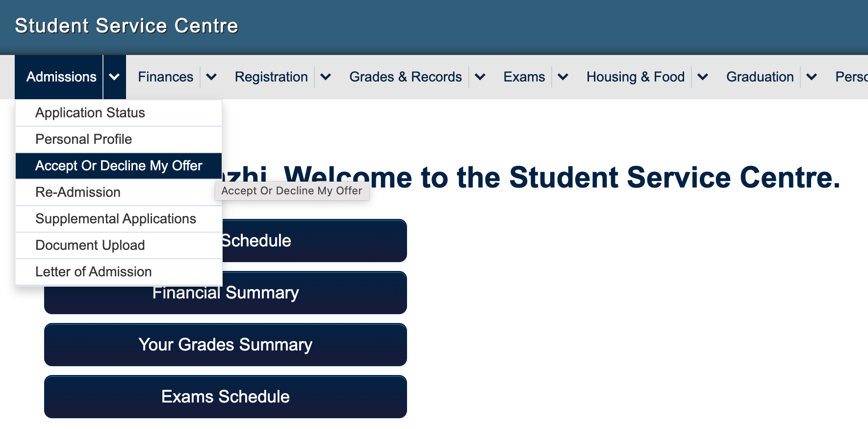The image size is (868, 429).
Task: Open the Finances tab
Action: coord(165,77)
